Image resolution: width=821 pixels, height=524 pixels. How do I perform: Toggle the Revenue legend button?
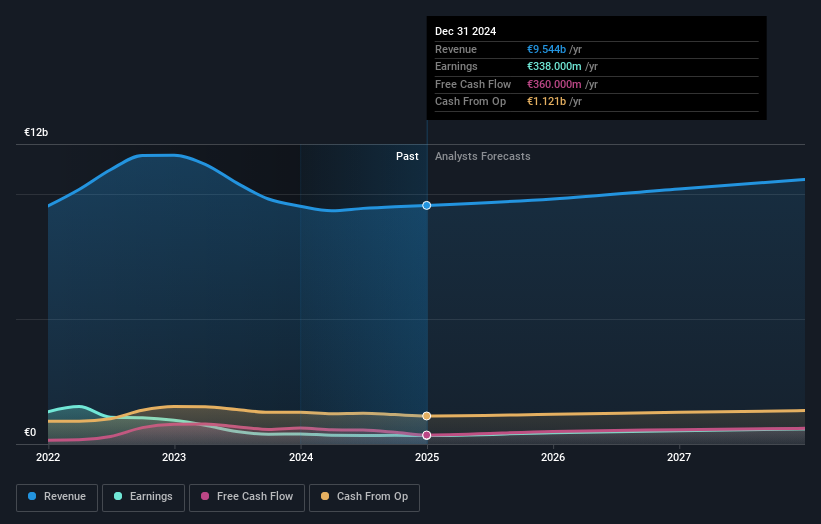[57, 497]
